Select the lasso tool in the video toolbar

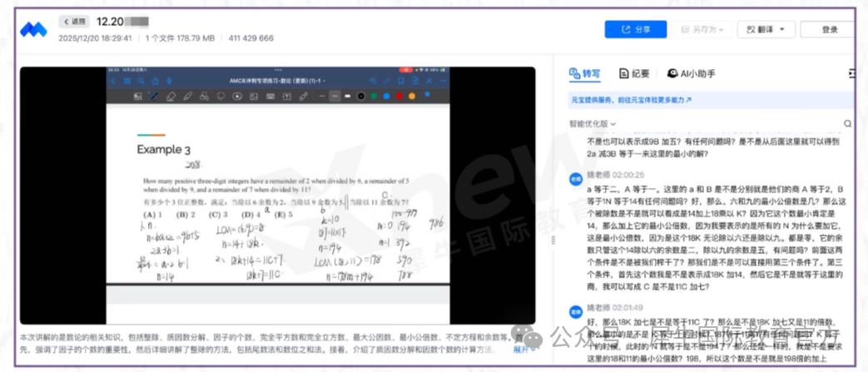pyautogui.click(x=221, y=96)
